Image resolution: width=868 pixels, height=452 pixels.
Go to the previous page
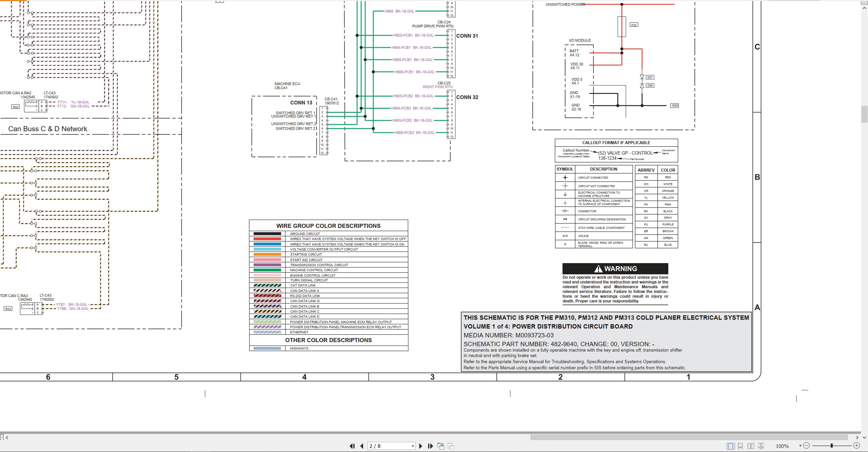tap(362, 446)
